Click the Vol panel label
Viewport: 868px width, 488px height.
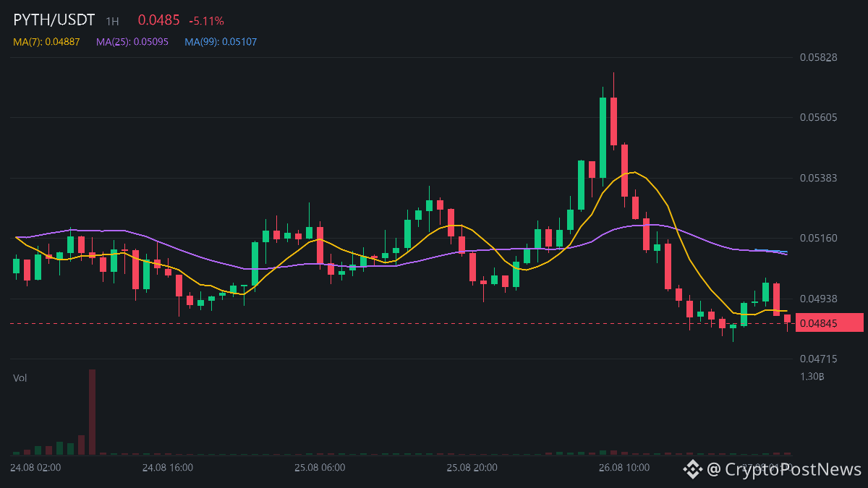[x=20, y=377]
